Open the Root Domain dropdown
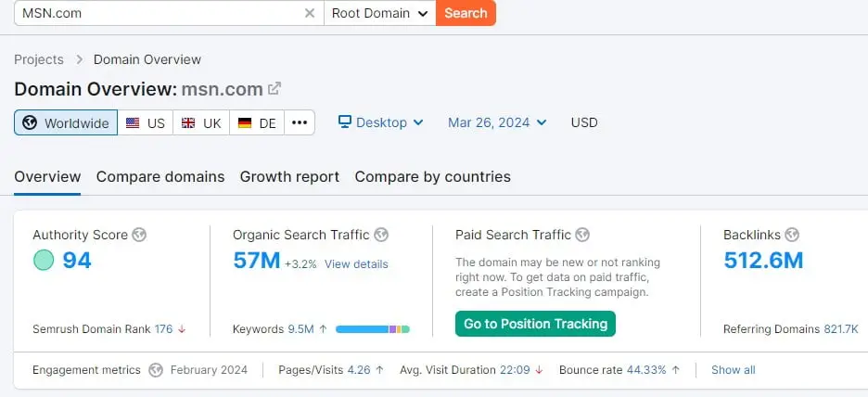 [380, 13]
